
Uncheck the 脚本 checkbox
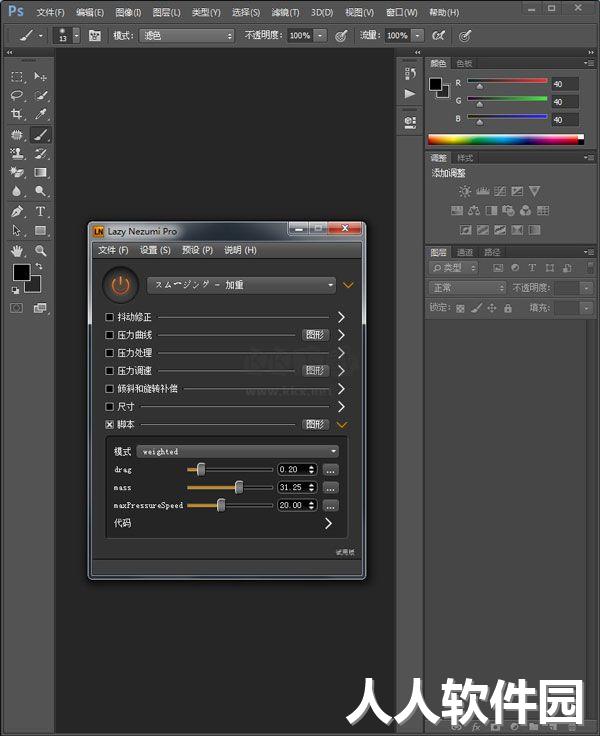coord(109,424)
